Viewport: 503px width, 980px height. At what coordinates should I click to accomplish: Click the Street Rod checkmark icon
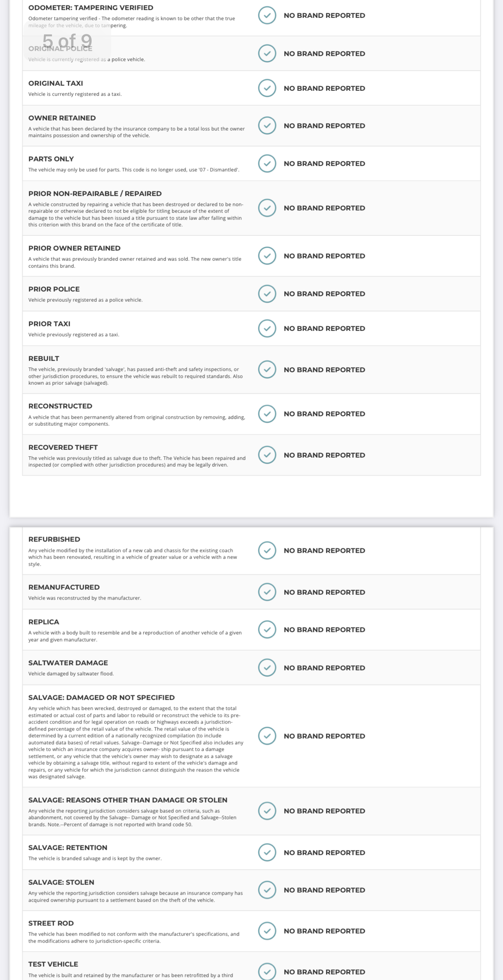(267, 931)
